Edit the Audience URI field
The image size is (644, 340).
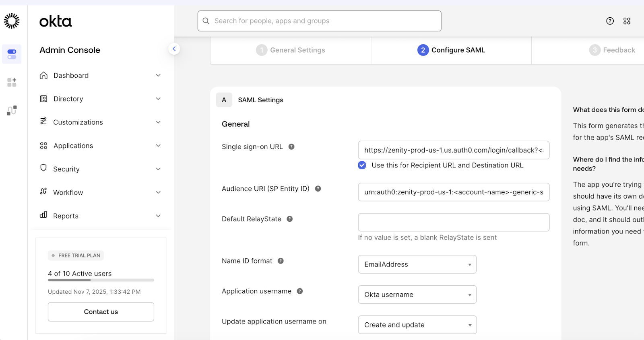[x=454, y=192]
